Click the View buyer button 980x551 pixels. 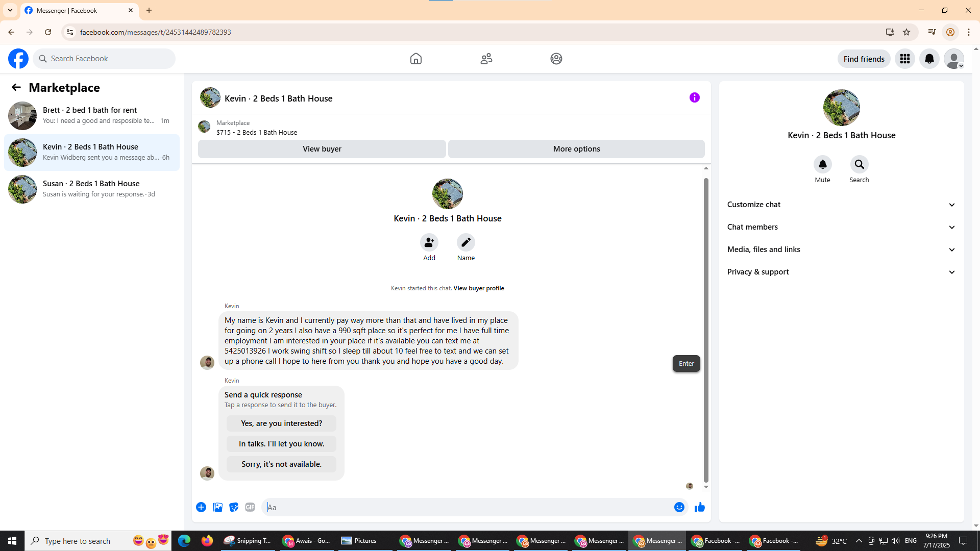click(x=322, y=149)
